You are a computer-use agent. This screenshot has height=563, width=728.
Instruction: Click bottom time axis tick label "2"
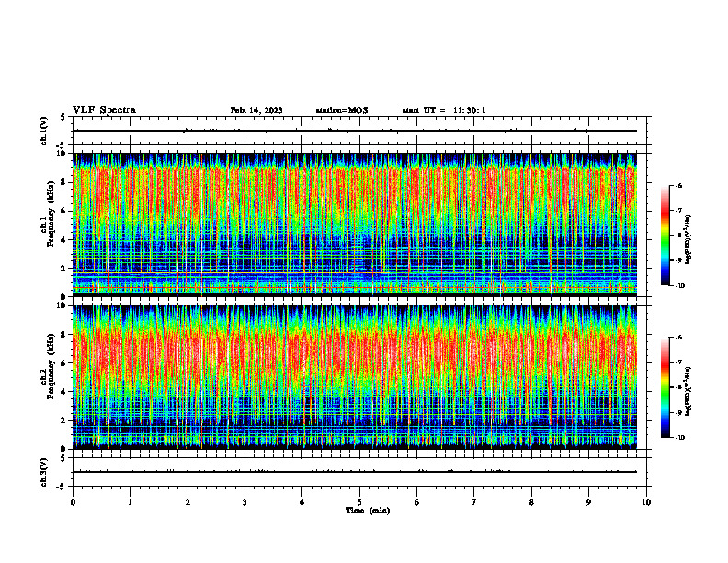click(188, 502)
